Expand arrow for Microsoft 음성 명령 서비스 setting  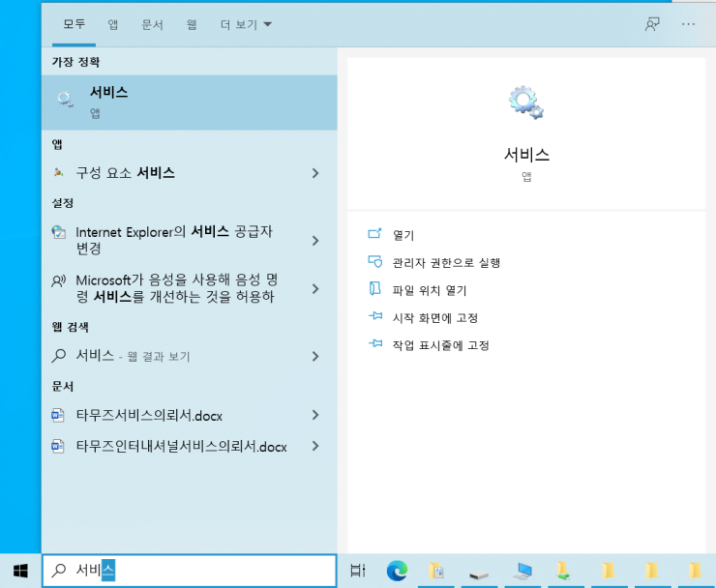click(315, 289)
